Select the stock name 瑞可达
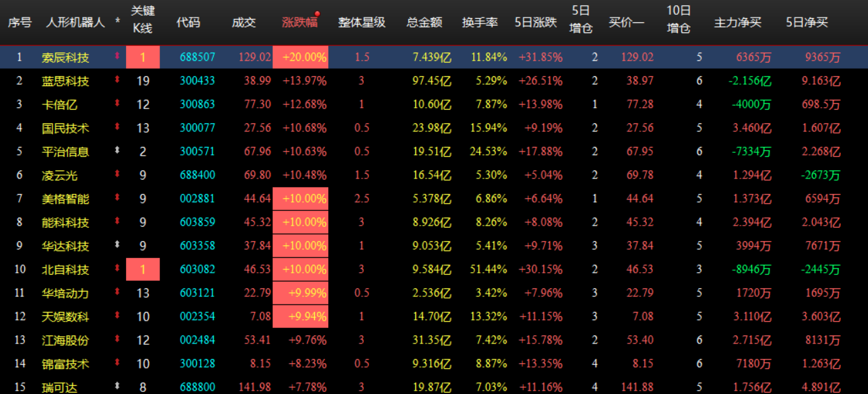 coord(59,388)
